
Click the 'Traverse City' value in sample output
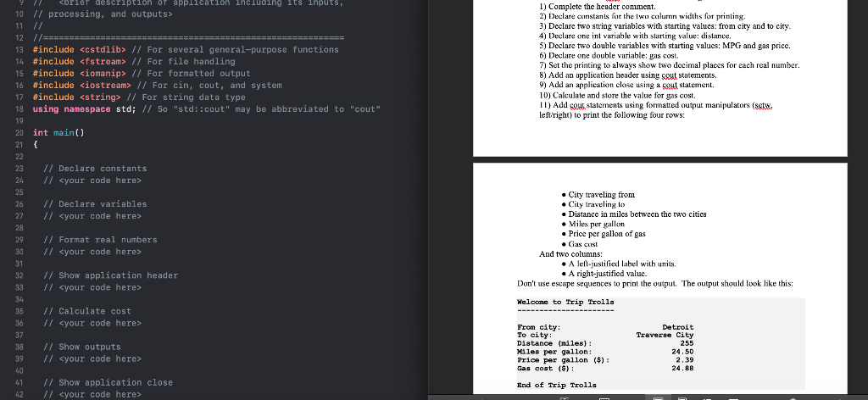click(665, 336)
